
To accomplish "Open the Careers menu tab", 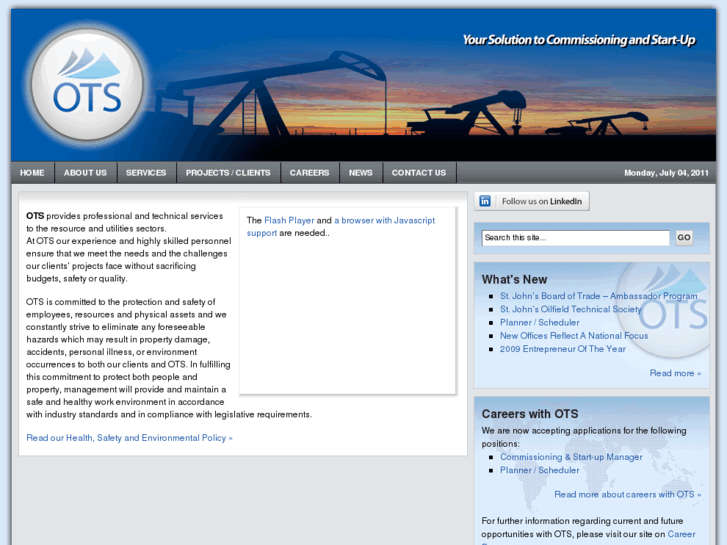I will (309, 173).
